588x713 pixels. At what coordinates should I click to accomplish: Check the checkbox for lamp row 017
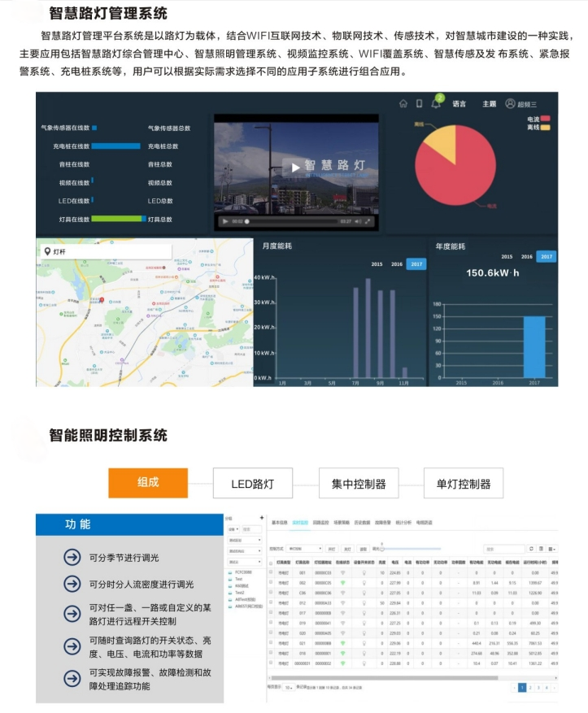coord(271,612)
